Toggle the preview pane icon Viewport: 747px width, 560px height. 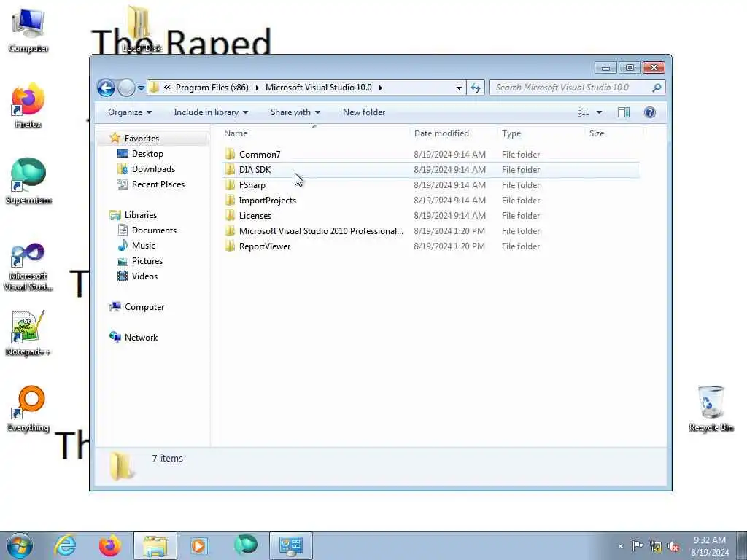(x=624, y=112)
